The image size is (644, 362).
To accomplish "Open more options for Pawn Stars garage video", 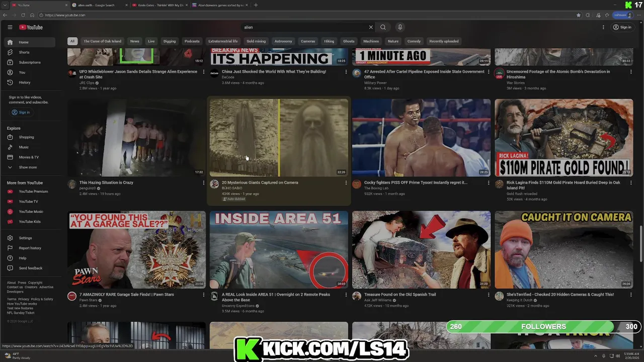I will click(x=203, y=295).
